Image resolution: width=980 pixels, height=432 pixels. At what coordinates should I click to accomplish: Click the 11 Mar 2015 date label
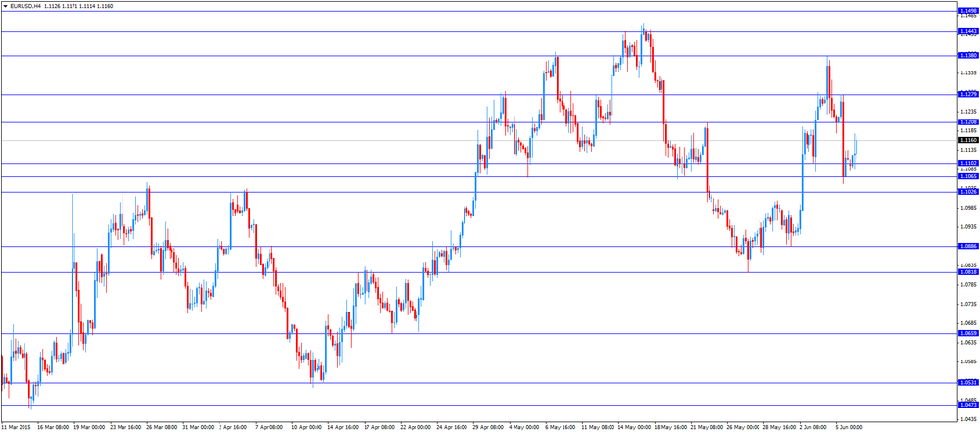click(x=17, y=428)
